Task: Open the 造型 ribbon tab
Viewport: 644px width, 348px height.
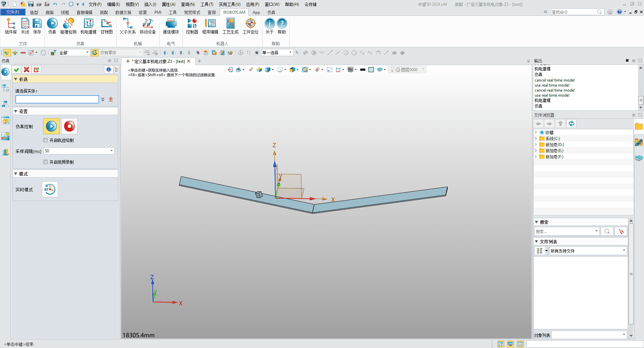Action: 34,12
